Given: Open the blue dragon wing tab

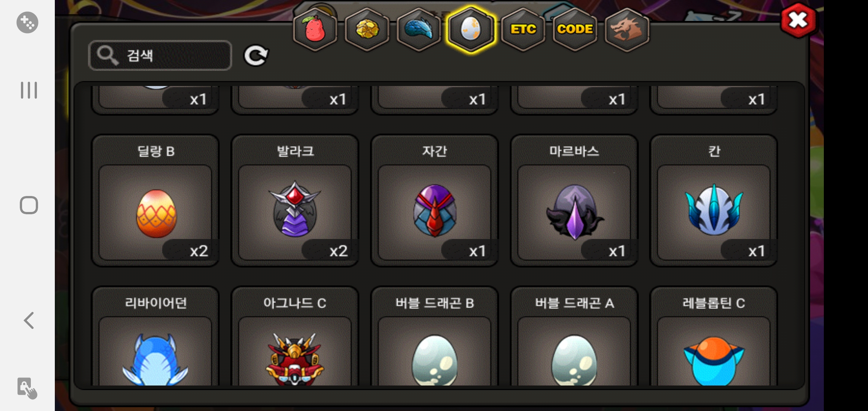Looking at the screenshot, I should click(x=419, y=29).
